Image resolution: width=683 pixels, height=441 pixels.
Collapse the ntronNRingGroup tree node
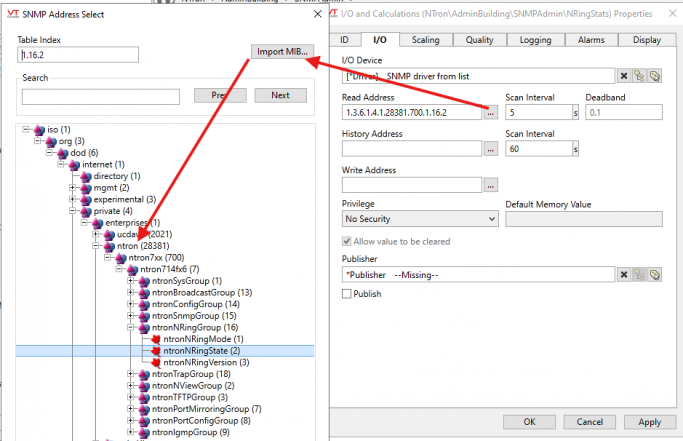[131, 327]
